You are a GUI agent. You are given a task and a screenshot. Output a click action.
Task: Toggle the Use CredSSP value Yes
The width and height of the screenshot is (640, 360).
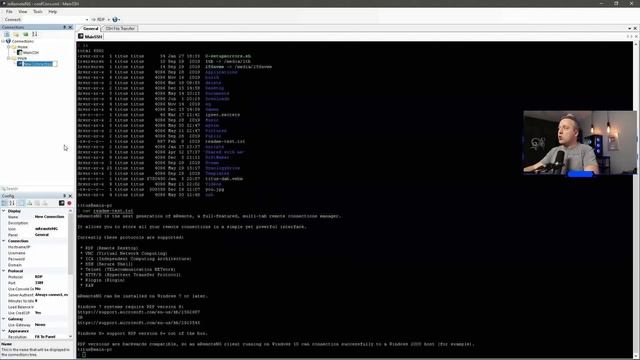coord(38,313)
